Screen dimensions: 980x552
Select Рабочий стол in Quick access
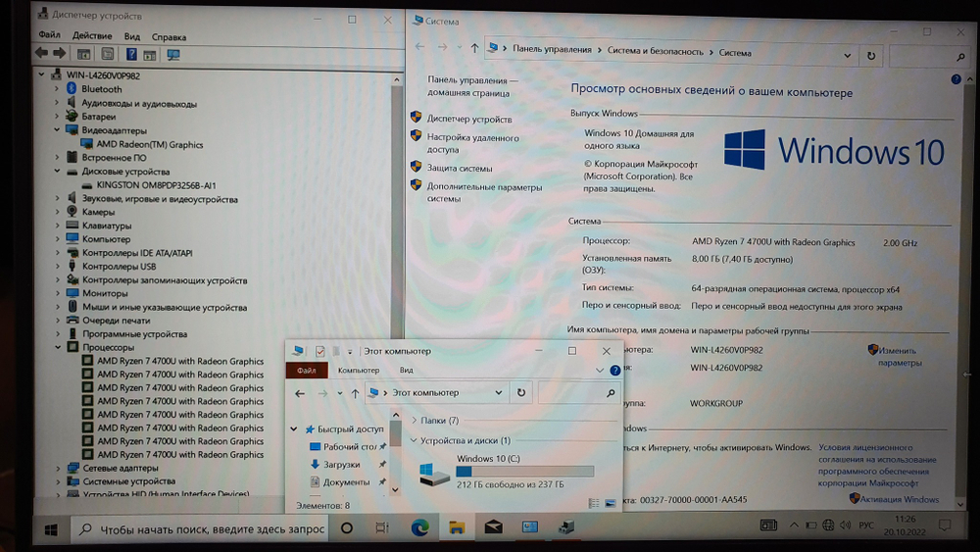pos(350,447)
